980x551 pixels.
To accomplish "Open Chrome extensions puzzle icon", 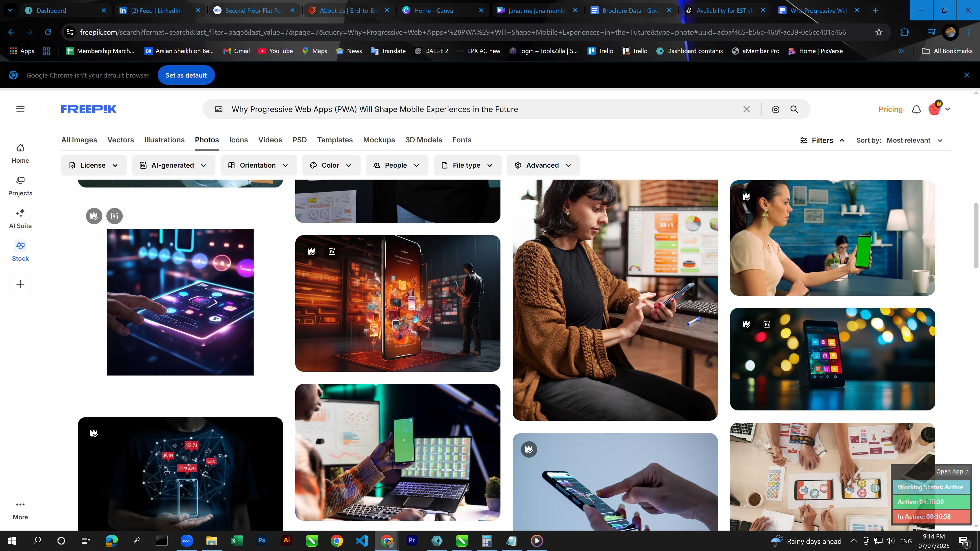I will 905,32.
